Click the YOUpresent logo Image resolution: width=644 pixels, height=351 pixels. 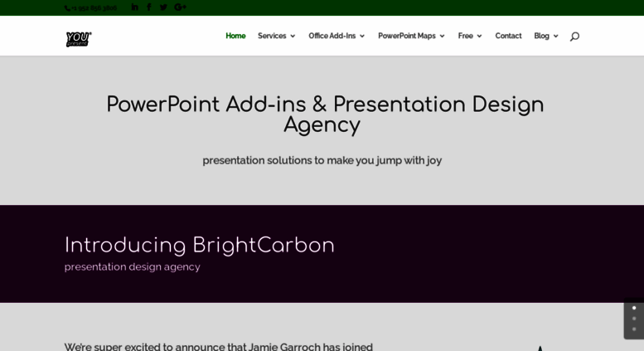click(79, 39)
